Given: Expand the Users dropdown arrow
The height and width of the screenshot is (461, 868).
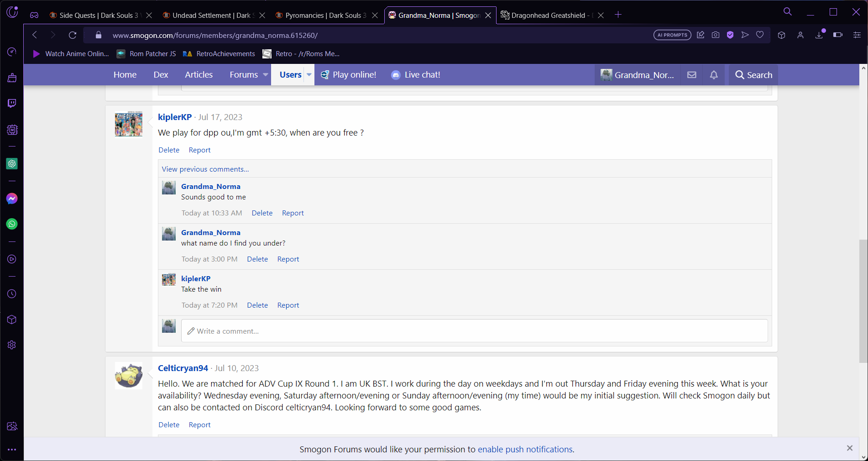Looking at the screenshot, I should (x=309, y=75).
